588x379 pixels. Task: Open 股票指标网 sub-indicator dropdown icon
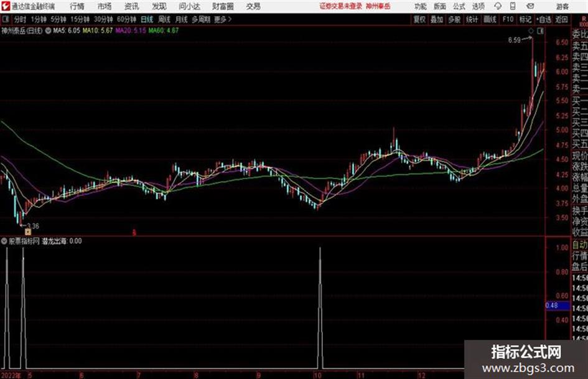click(x=4, y=241)
